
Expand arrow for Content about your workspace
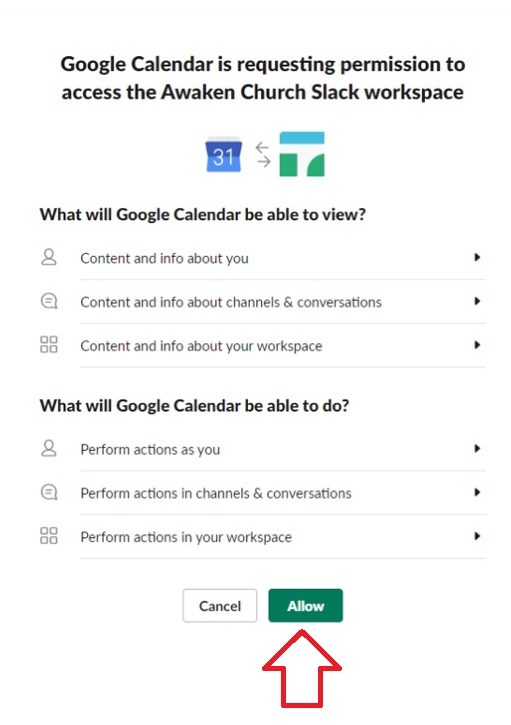click(477, 345)
